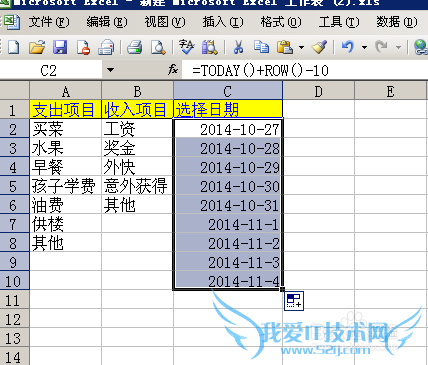Select the Format Painter brush icon
This screenshot has width=428, height=365.
[319, 47]
